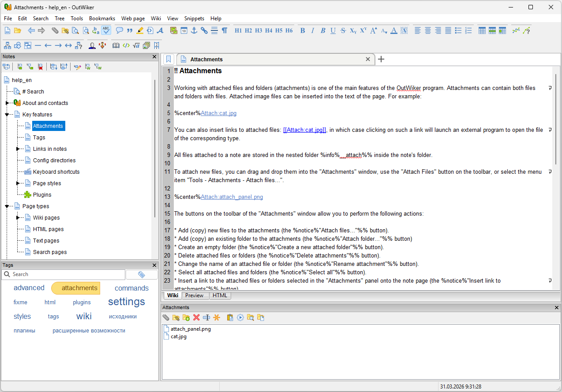Toggle the ABC spell check button

(x=106, y=30)
